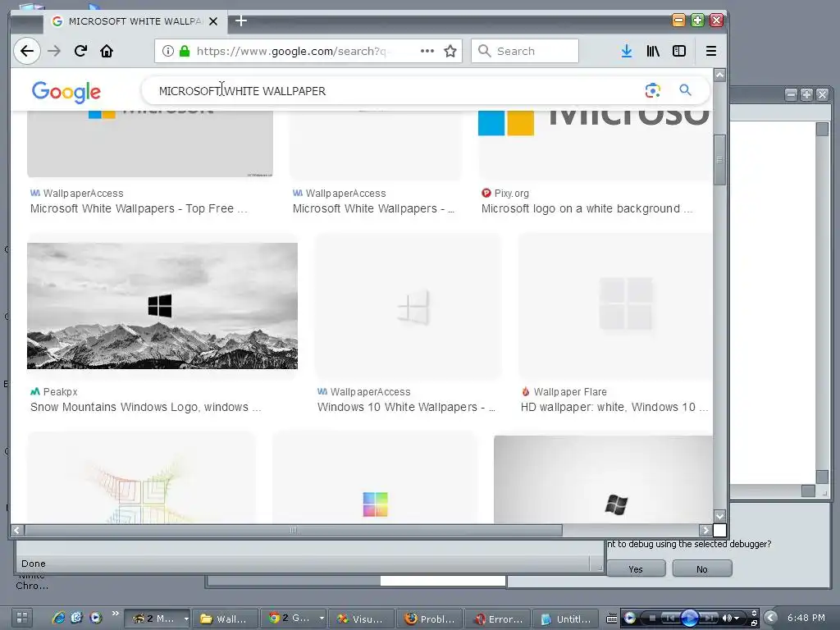Click the media player taskbar stop button

point(652,618)
